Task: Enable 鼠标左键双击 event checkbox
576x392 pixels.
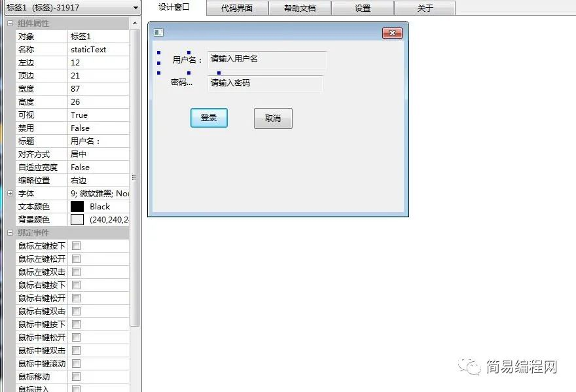Action: tap(77, 272)
